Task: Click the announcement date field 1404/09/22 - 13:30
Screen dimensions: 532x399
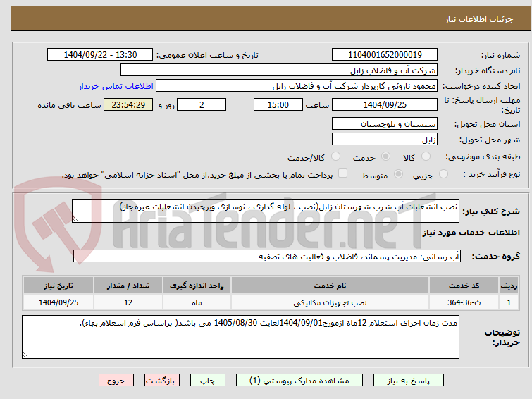Action: tap(100, 55)
